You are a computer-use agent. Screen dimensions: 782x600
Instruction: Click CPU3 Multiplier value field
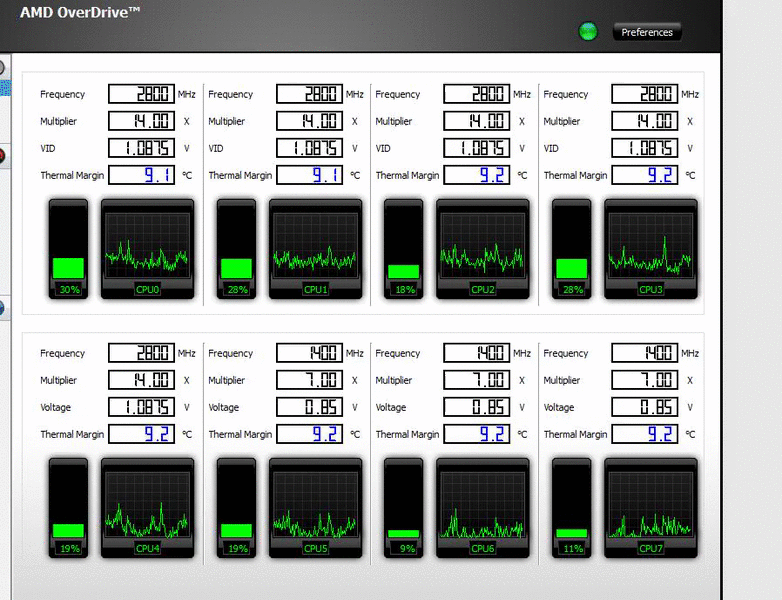click(x=645, y=121)
